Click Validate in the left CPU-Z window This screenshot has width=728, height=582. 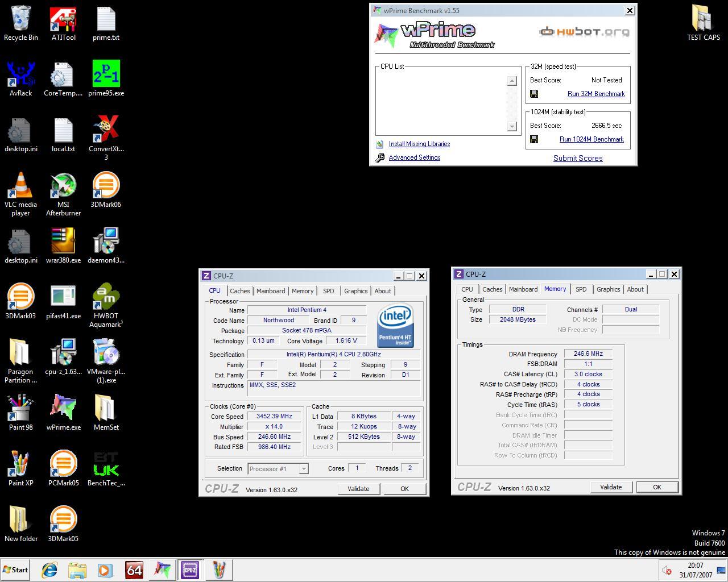coord(358,489)
